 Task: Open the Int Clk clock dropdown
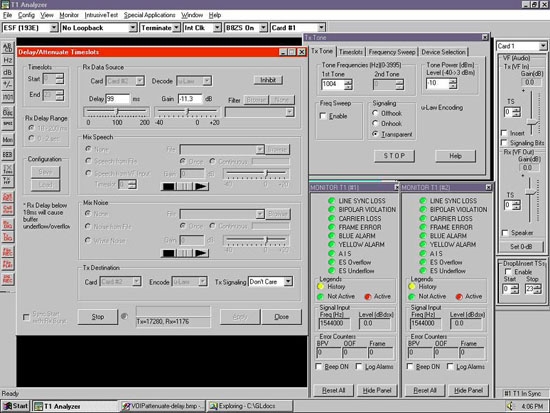coord(217,27)
